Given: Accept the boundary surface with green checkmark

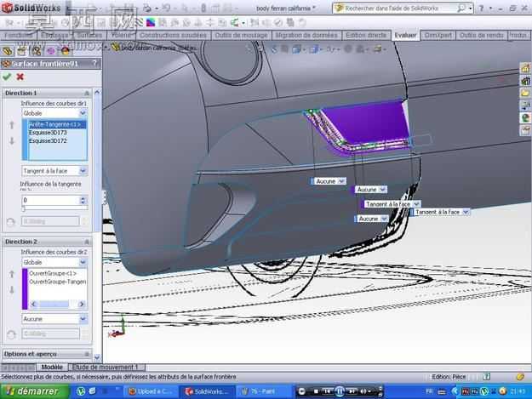Looking at the screenshot, I should point(7,77).
